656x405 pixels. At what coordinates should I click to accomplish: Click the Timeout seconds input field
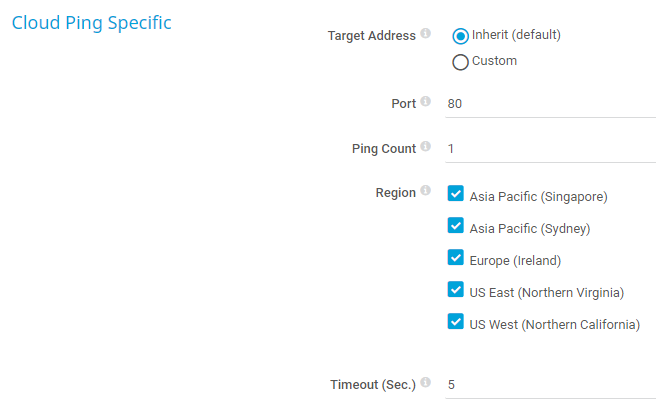(550, 385)
